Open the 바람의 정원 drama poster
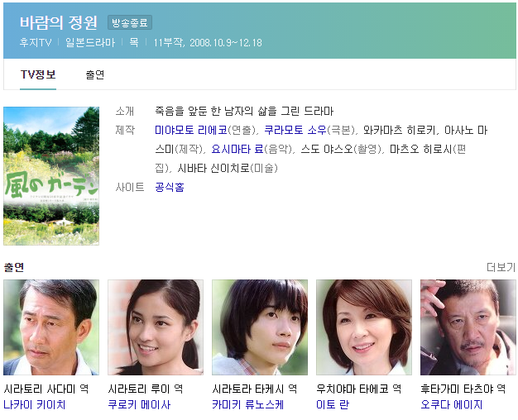Screen dimensions: 518x420 pyautogui.click(x=51, y=175)
